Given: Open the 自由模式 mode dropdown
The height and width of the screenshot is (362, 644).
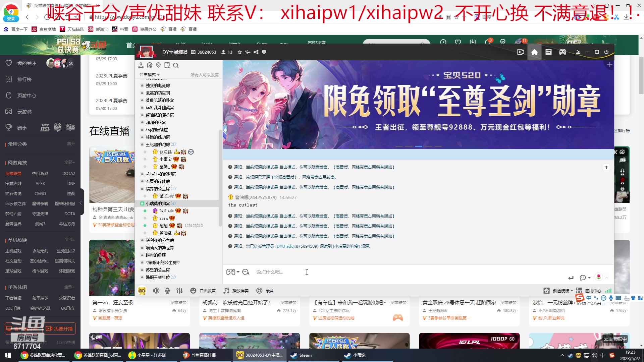Looking at the screenshot, I should click(149, 74).
